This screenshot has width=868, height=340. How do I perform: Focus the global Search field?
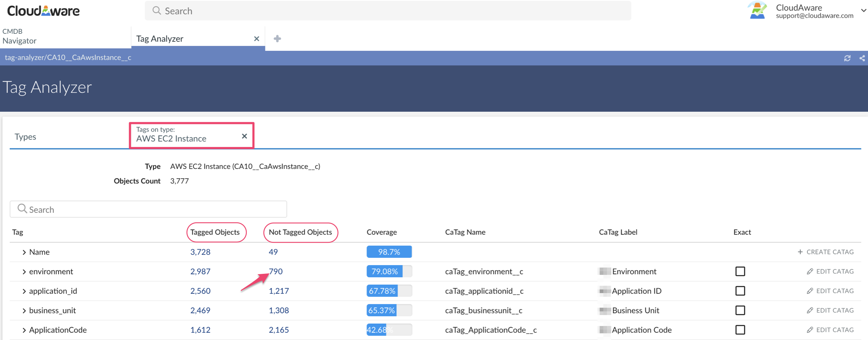click(388, 10)
